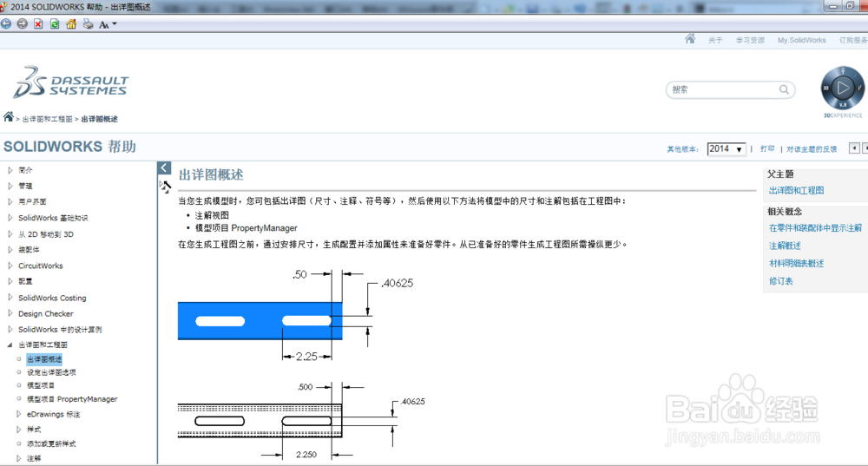Click the 2014 SOLIDWORKS window title icon

(x=3, y=7)
